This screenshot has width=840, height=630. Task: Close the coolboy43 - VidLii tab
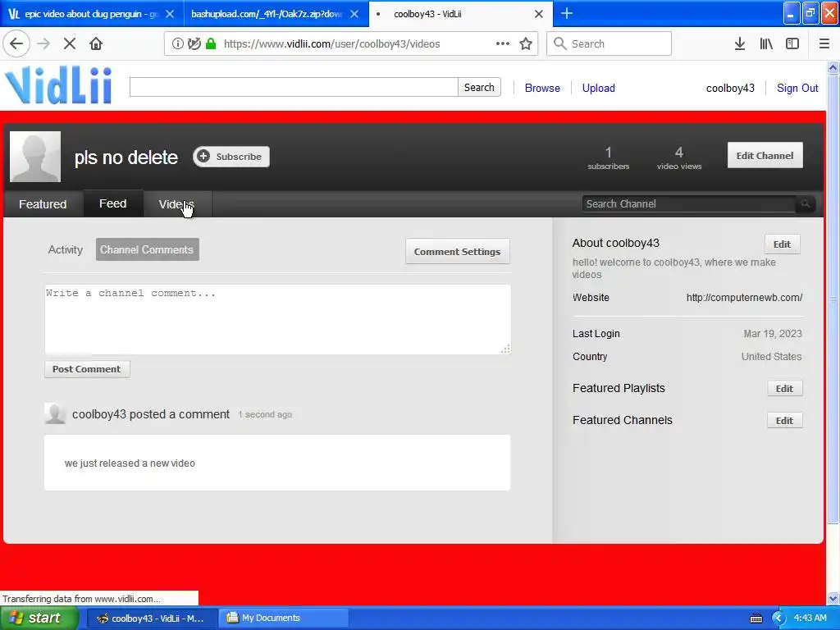coord(539,14)
